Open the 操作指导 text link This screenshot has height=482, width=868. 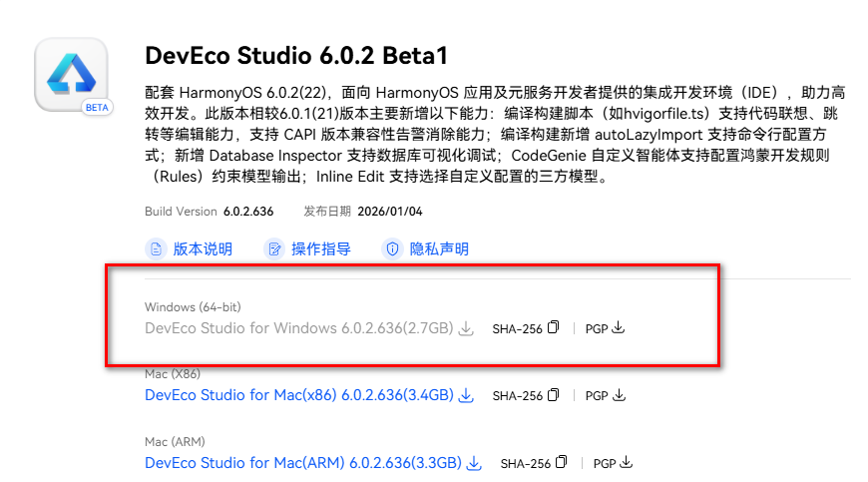pyautogui.click(x=321, y=248)
